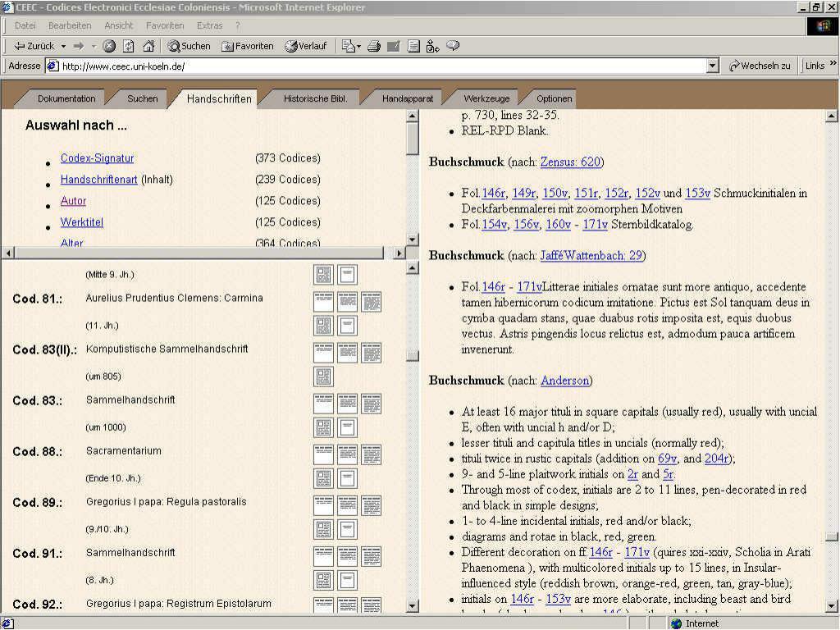Switch to the Optionen tab

click(555, 98)
